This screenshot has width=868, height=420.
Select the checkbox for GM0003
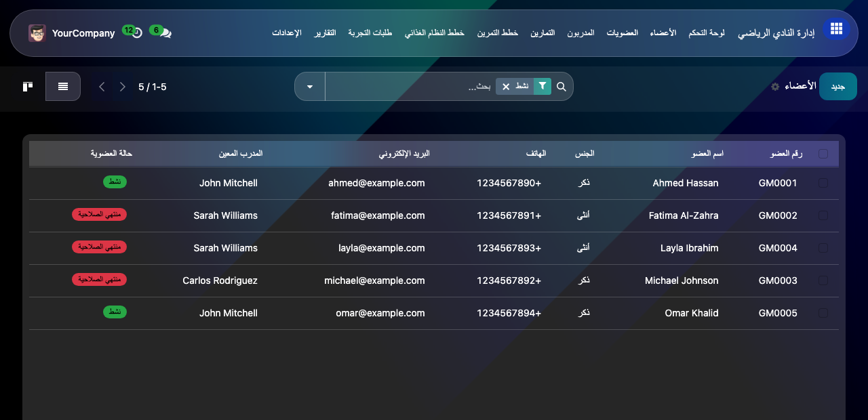coord(823,280)
